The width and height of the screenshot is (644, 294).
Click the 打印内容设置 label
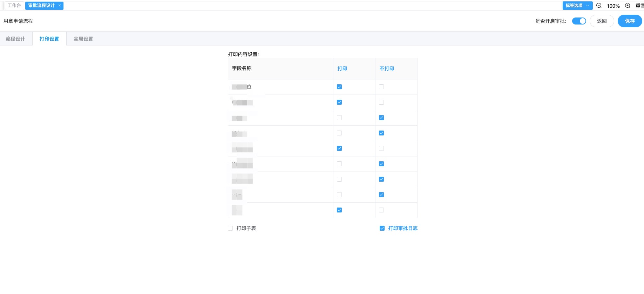pyautogui.click(x=244, y=54)
